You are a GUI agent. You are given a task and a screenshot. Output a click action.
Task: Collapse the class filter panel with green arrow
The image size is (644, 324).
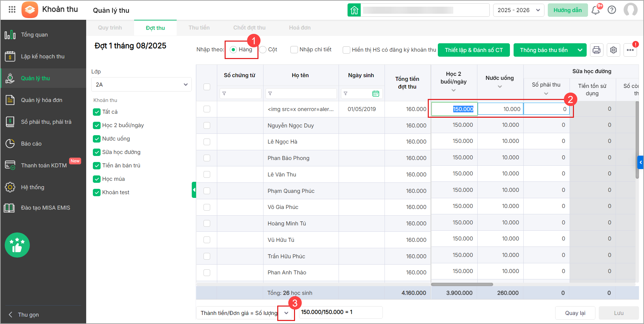coord(194,190)
